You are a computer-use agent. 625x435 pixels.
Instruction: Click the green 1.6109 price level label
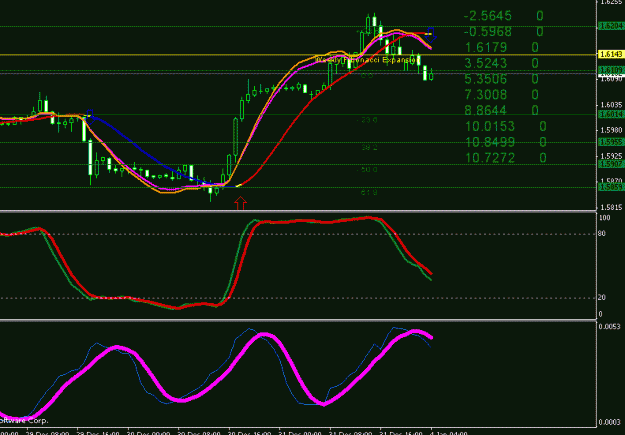tap(611, 70)
